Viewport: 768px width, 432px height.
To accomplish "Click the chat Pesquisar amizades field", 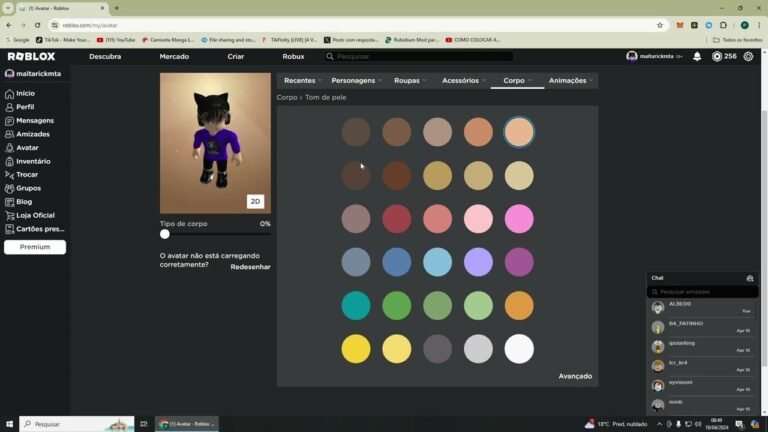I will coord(702,292).
